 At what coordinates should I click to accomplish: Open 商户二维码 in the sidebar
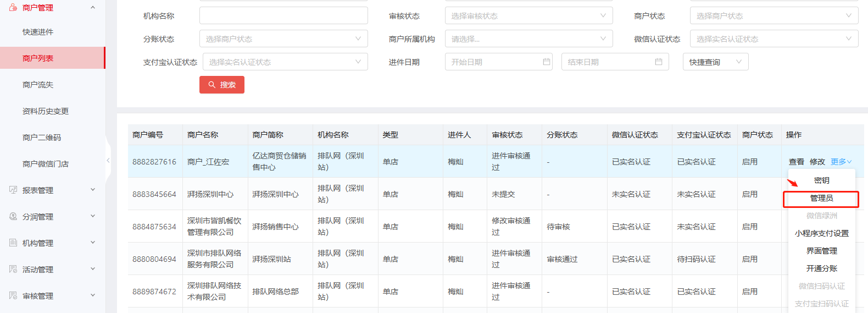point(42,138)
